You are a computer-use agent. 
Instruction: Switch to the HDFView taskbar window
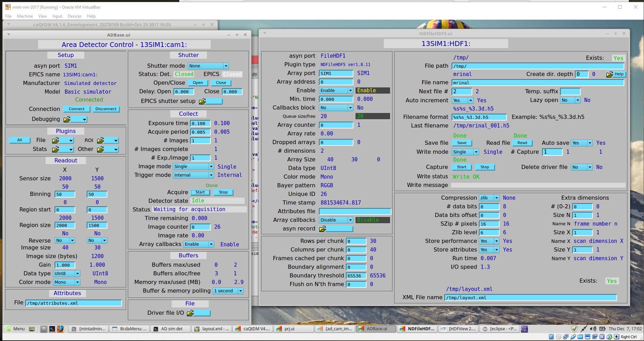pyautogui.click(x=458, y=329)
